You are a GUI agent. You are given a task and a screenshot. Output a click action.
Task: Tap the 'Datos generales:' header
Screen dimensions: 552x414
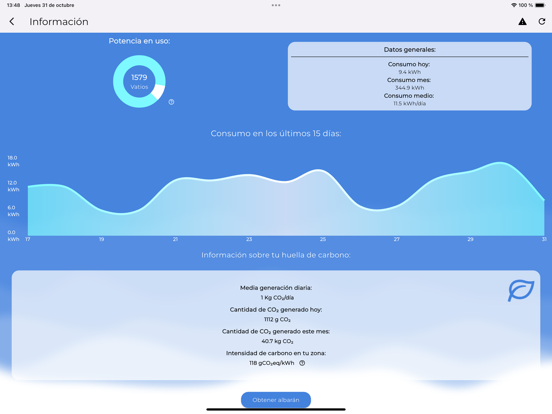click(409, 50)
